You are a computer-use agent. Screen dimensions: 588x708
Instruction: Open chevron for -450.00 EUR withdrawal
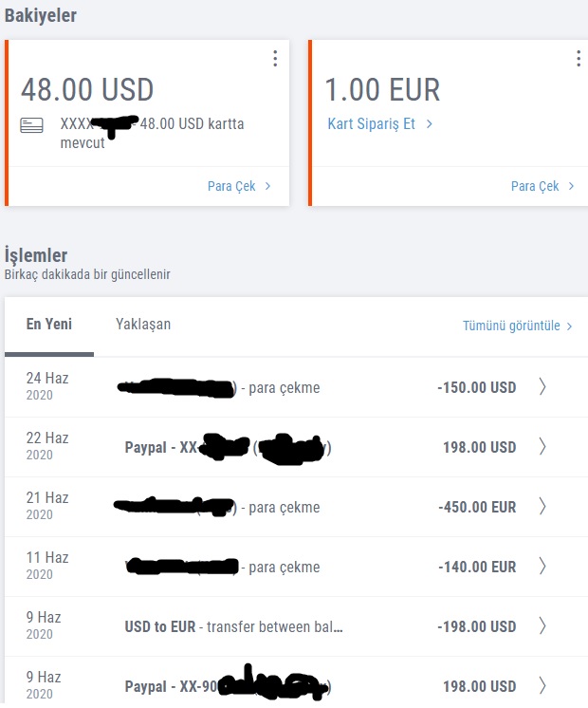542,507
